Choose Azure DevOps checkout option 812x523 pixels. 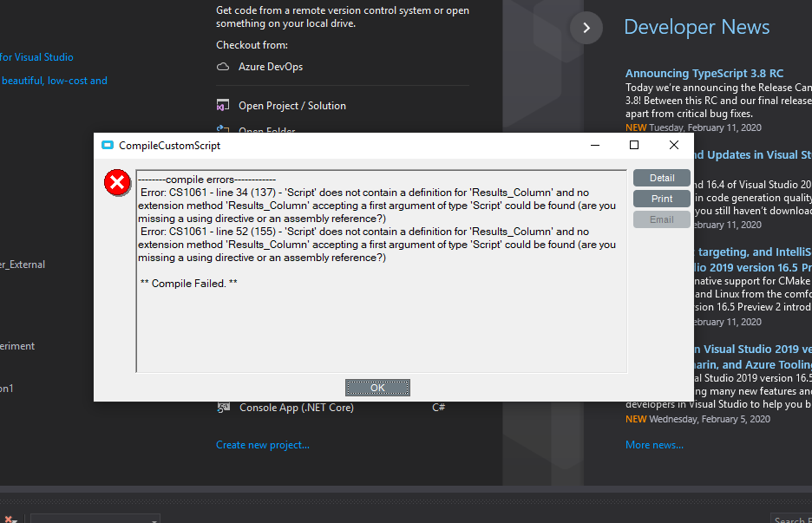tap(271, 67)
